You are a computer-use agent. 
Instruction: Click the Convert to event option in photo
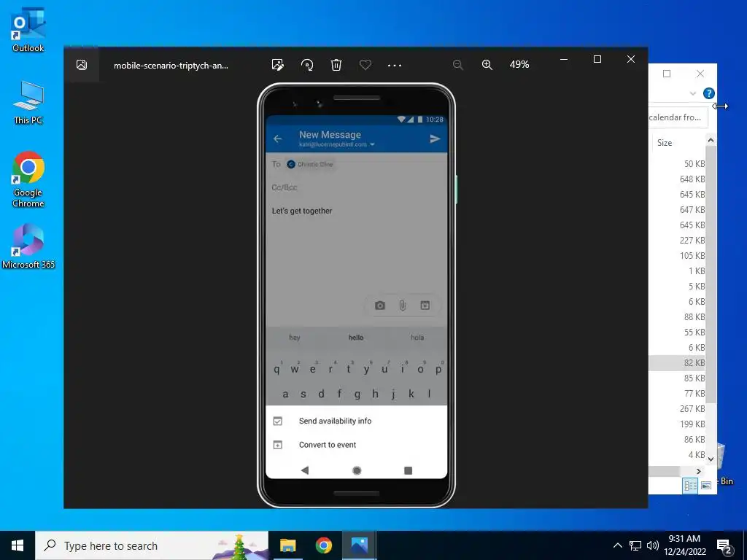coord(328,445)
